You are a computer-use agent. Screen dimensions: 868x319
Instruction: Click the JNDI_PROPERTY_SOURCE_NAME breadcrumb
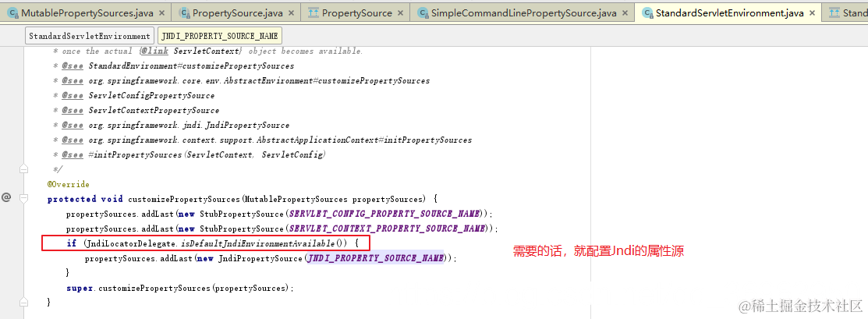[220, 36]
